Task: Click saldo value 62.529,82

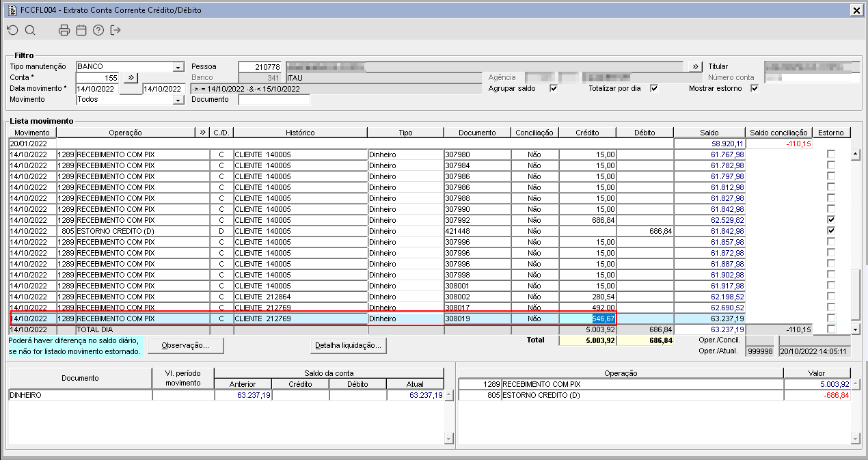Action: coord(709,220)
